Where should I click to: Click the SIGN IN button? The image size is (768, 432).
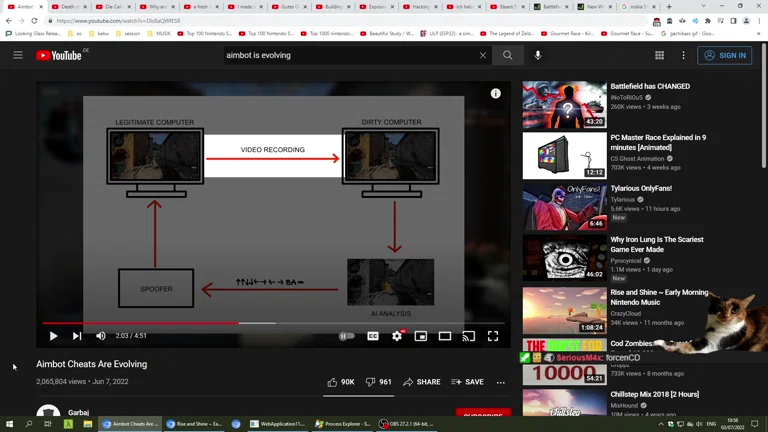tap(724, 56)
